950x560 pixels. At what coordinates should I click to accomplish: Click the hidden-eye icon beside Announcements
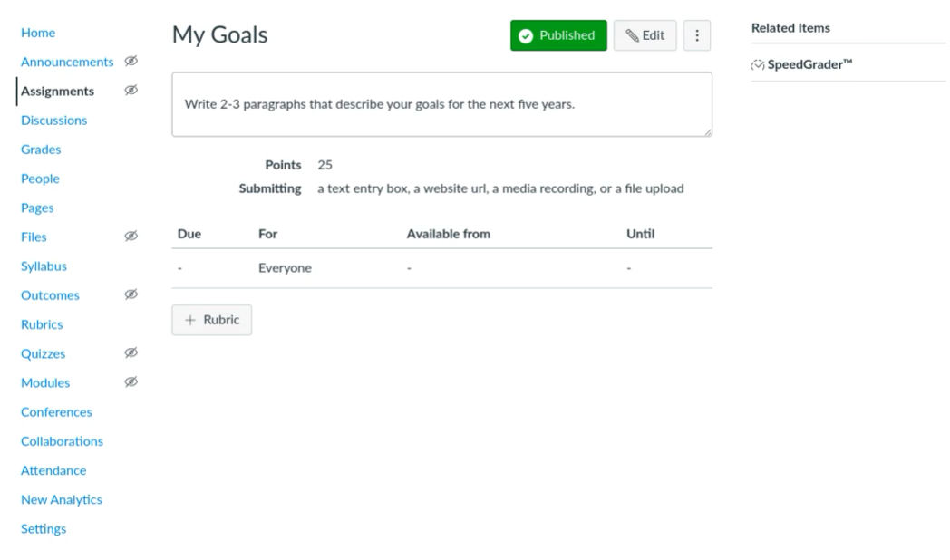pyautogui.click(x=131, y=62)
